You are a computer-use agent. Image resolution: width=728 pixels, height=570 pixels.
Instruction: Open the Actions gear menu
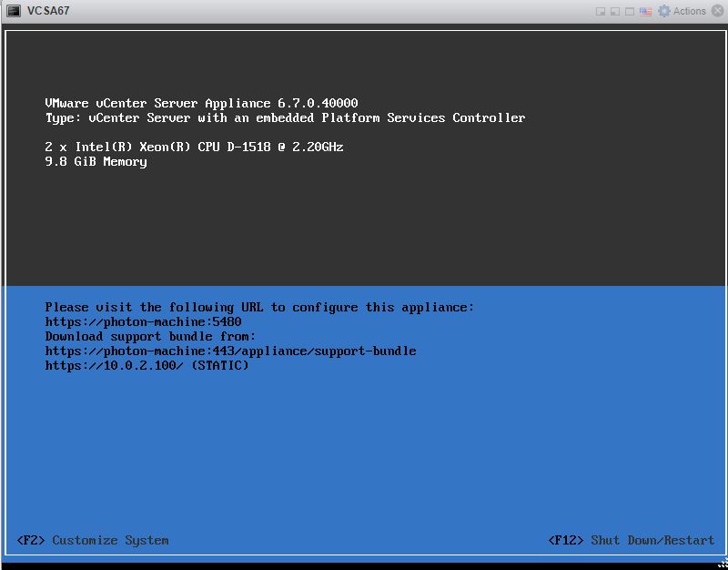pos(664,11)
